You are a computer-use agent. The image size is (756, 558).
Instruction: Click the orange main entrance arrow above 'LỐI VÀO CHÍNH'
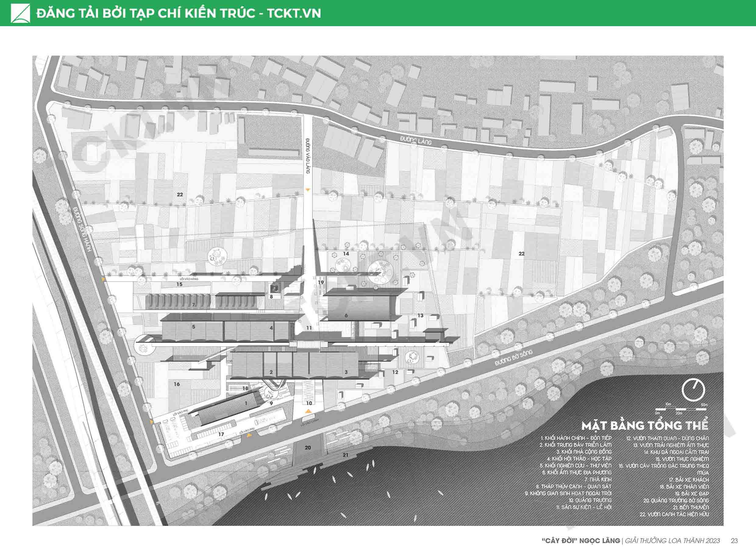308,411
